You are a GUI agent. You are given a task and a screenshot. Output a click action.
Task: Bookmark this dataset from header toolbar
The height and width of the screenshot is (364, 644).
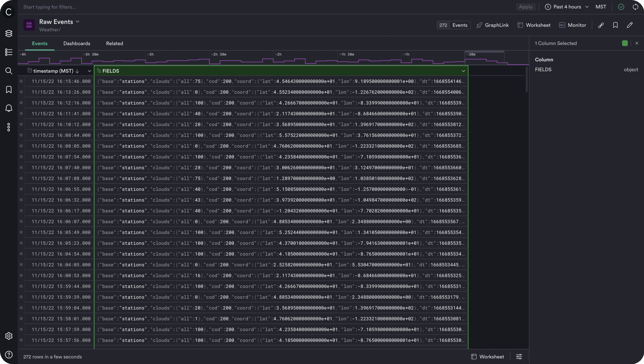point(615,25)
